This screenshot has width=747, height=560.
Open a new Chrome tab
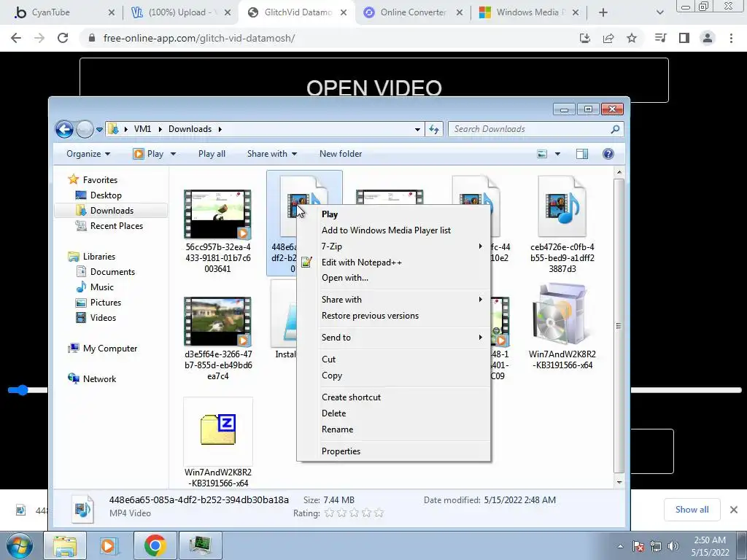(603, 12)
